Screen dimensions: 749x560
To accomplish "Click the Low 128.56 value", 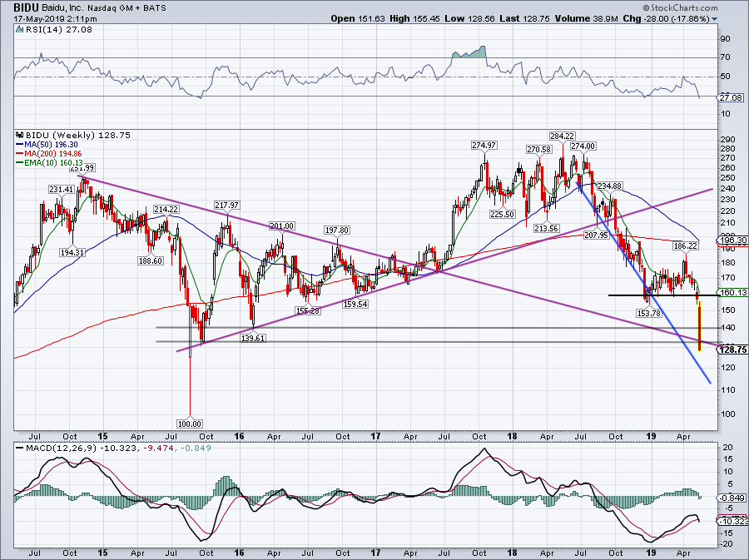I will [469, 18].
